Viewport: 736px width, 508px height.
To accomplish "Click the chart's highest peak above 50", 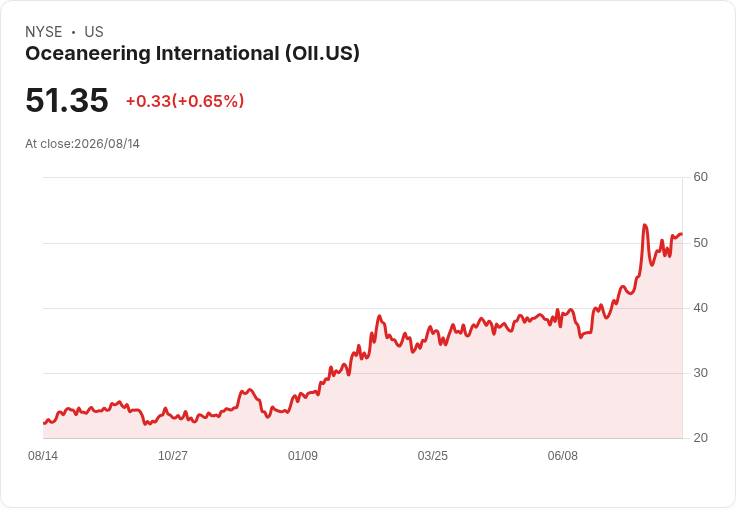I will click(x=645, y=225).
